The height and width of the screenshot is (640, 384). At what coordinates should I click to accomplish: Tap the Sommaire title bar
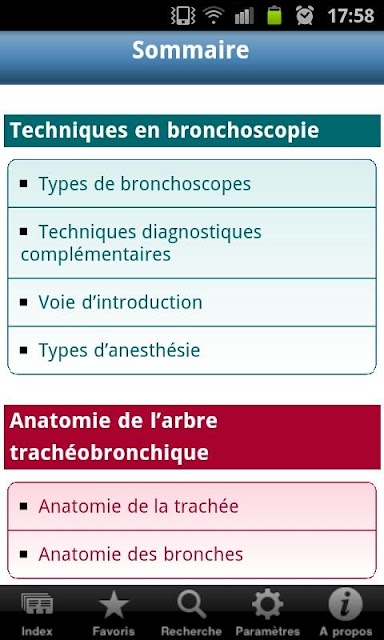coord(192,58)
